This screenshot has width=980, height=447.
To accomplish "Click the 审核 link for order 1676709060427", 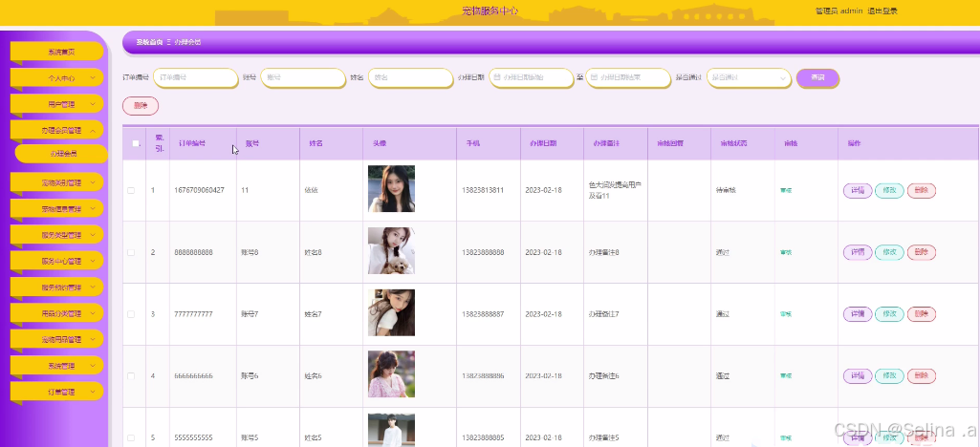I will tap(786, 190).
